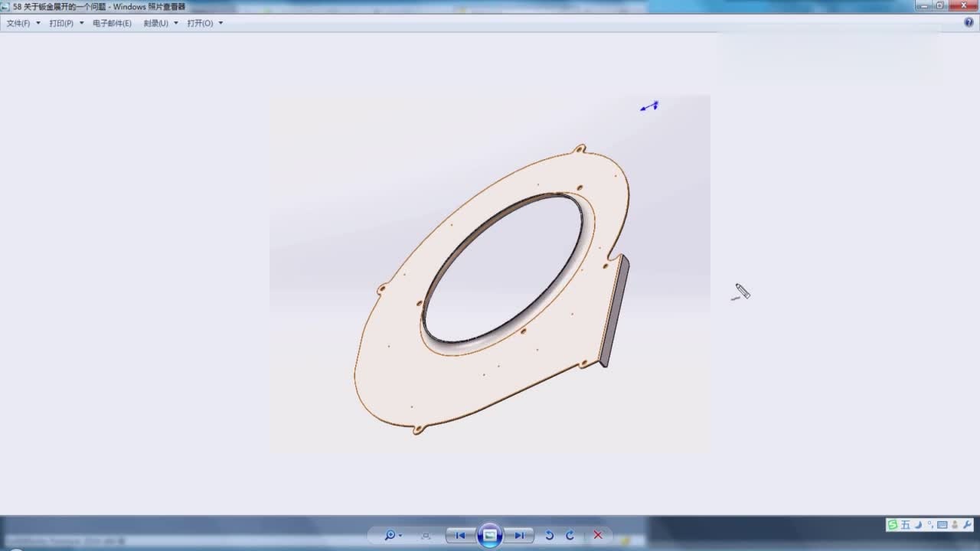Click the magnifier zoom button

coord(390,536)
